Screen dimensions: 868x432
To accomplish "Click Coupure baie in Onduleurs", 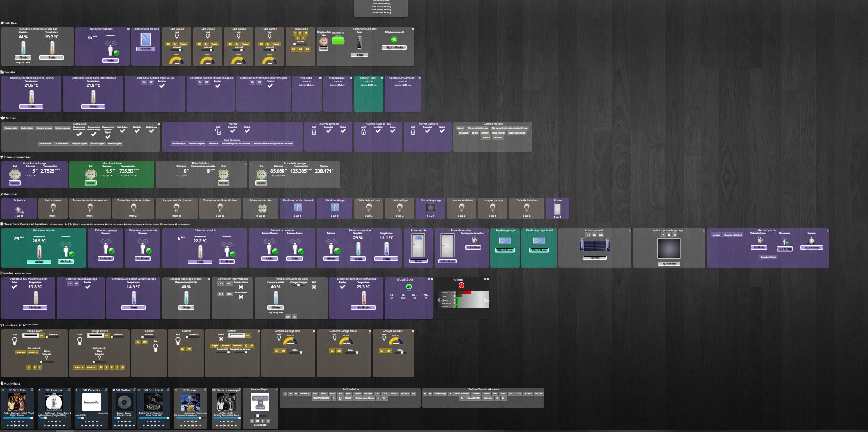I will pos(11,128).
